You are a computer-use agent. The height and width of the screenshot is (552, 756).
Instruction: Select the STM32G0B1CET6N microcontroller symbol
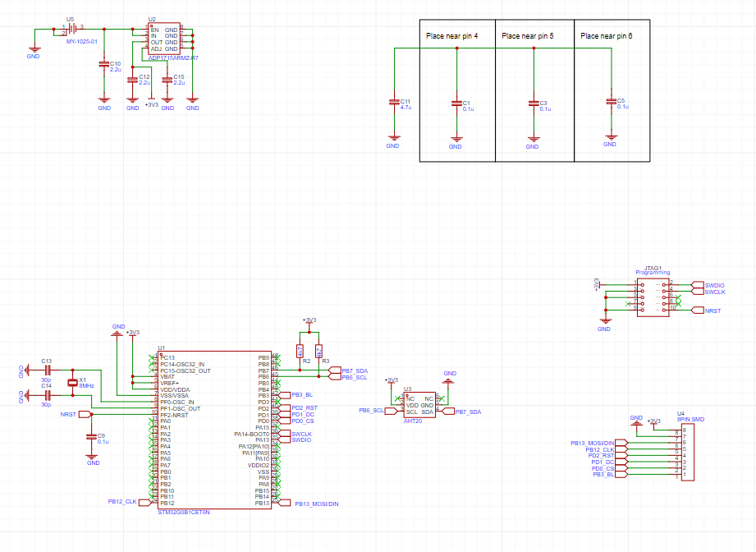213,427
